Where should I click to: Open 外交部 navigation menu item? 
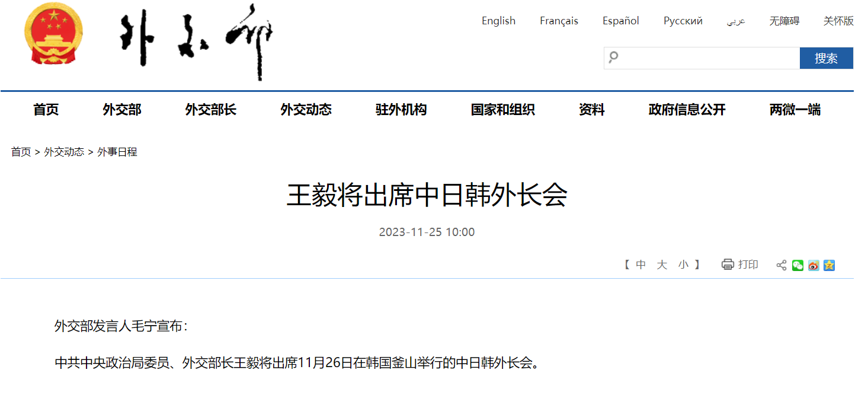(x=122, y=110)
